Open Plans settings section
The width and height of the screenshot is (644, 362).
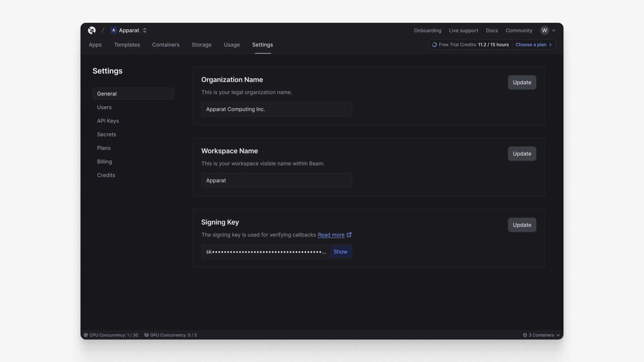(104, 148)
